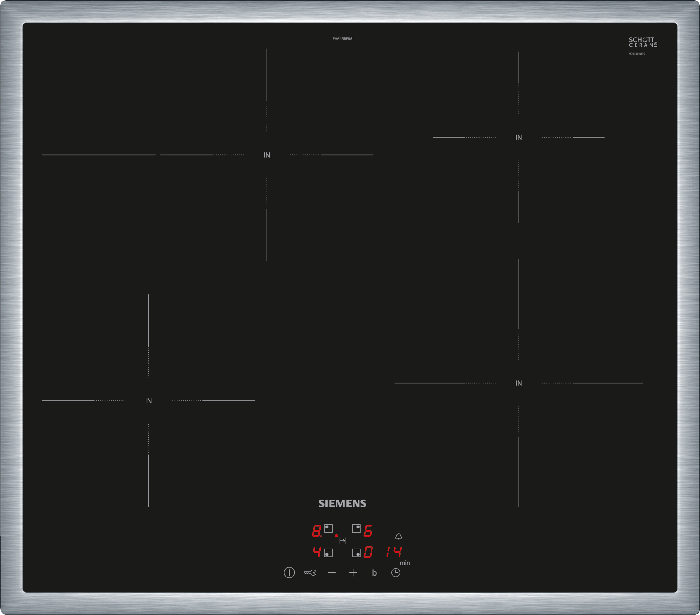Tap the rear-right heat level 6 display

368,531
